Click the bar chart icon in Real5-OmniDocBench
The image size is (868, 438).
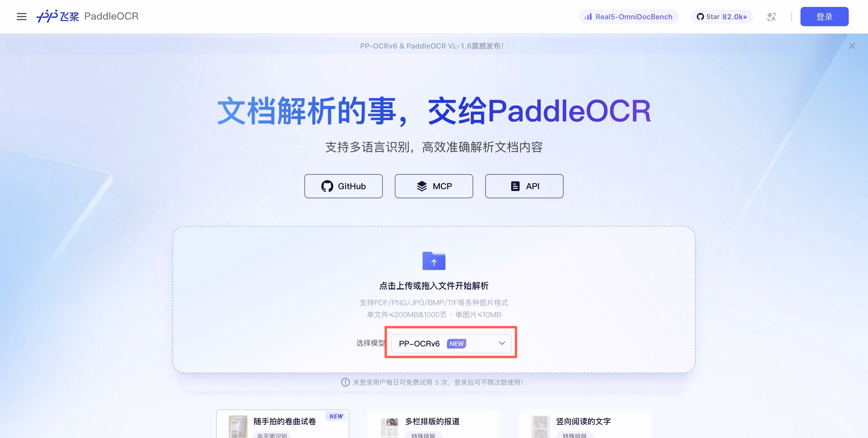pyautogui.click(x=588, y=17)
